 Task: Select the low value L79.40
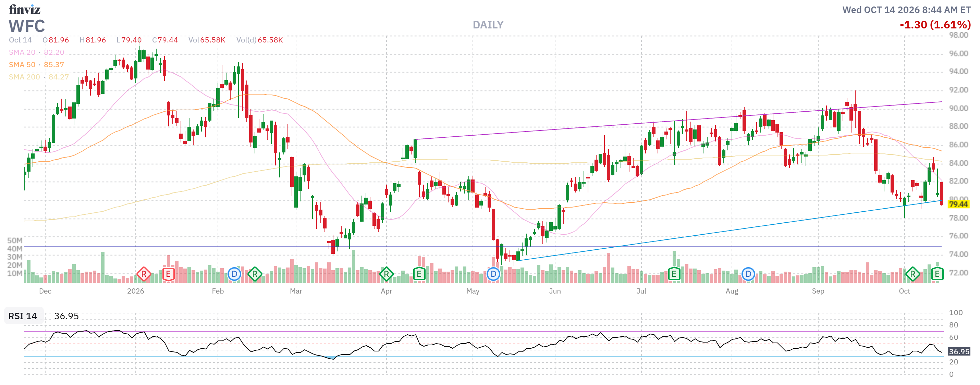tap(129, 40)
